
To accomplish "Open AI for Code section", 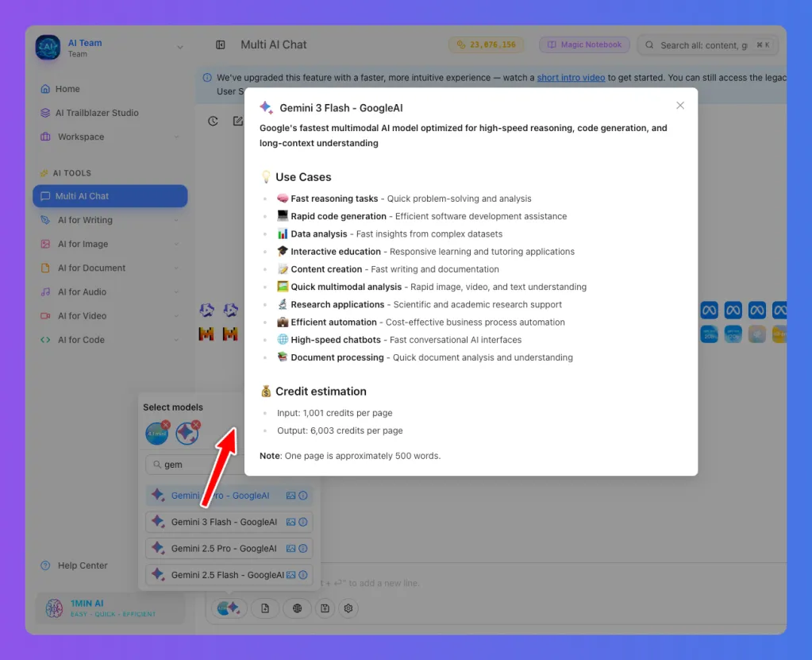I will pos(110,340).
